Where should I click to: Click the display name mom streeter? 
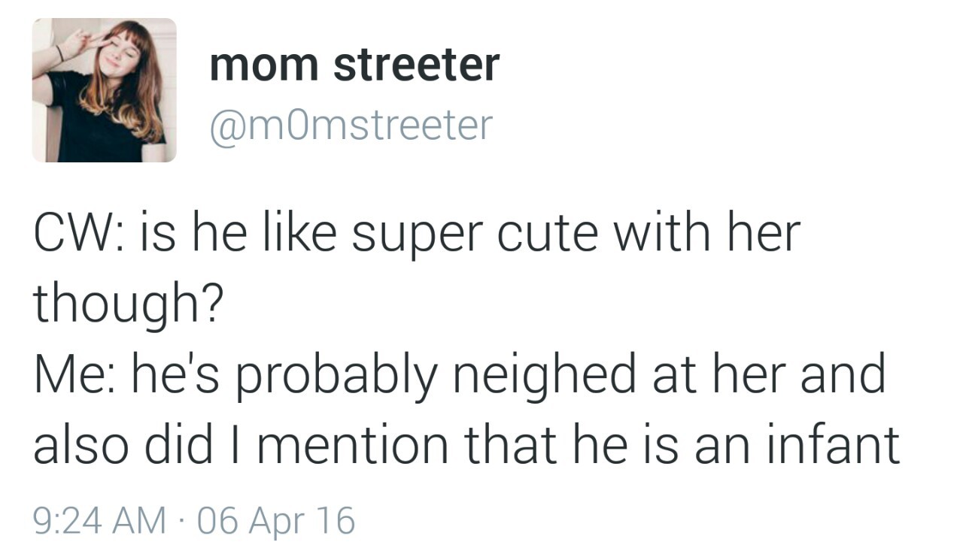coord(354,65)
